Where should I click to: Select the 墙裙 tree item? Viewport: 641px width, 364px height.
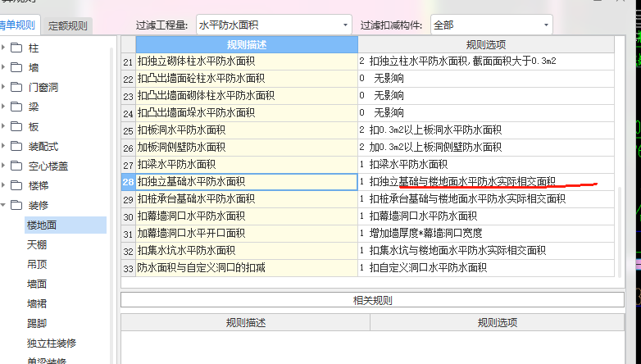tap(37, 303)
